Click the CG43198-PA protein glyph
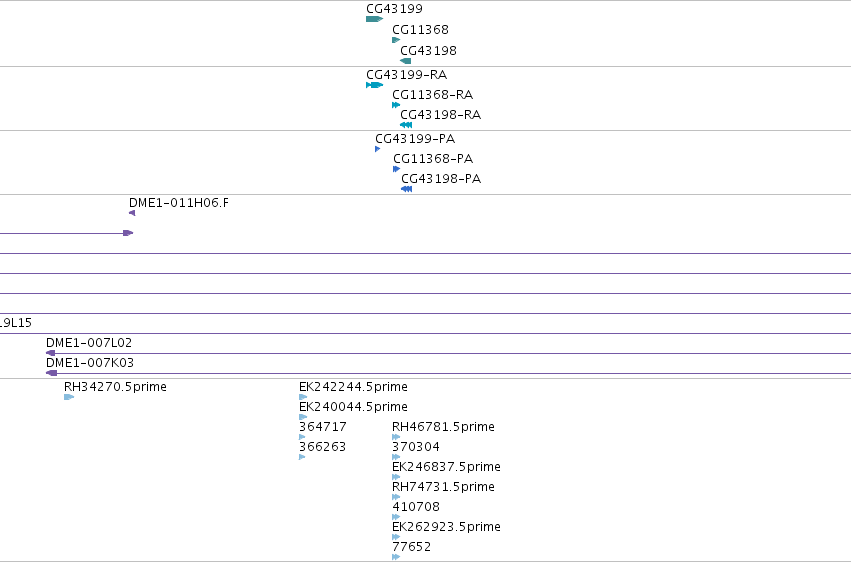851x562 pixels. (407, 189)
